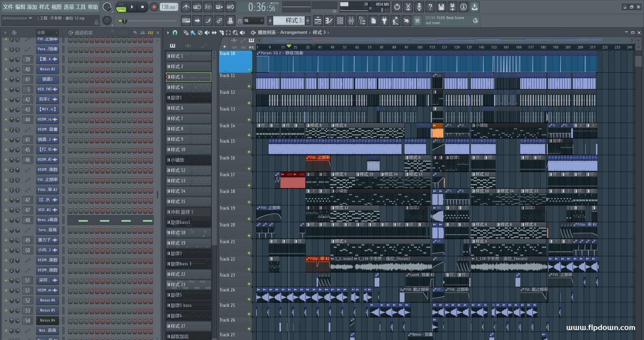This screenshot has height=340, width=644.
Task: Select the Nexus #6 channel button
Action: coord(47,300)
